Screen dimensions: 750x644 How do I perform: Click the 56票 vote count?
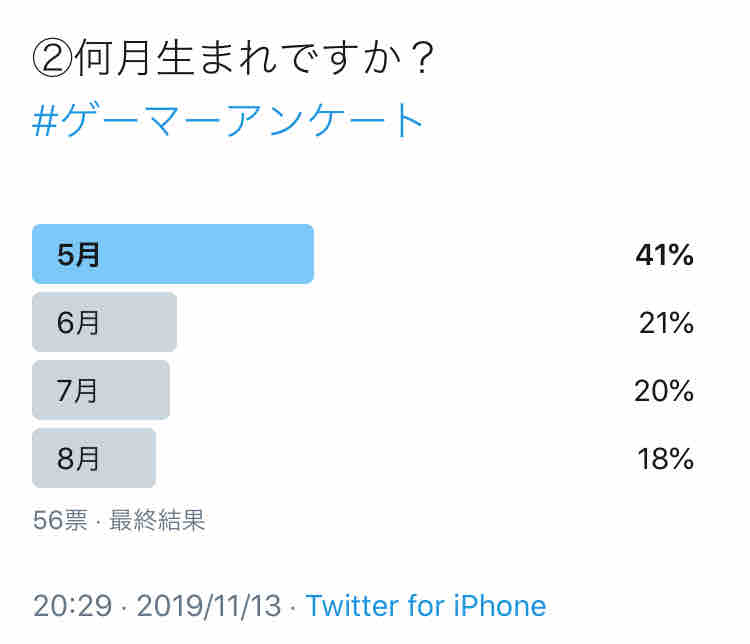click(60, 520)
